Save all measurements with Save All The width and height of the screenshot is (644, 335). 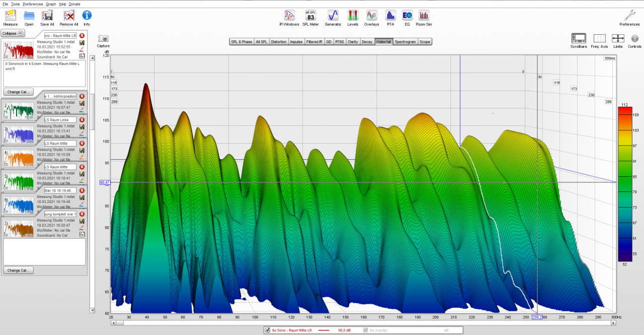pyautogui.click(x=47, y=17)
